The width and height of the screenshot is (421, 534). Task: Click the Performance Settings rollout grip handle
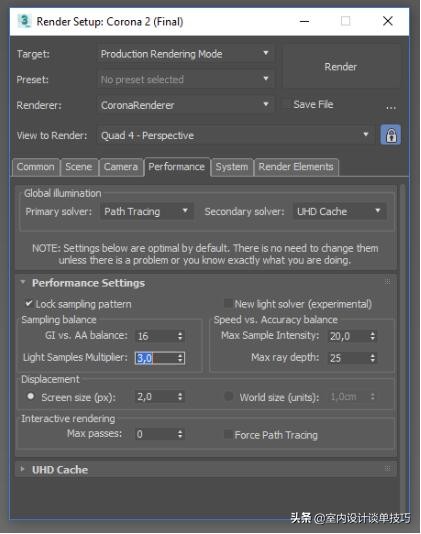(x=387, y=281)
